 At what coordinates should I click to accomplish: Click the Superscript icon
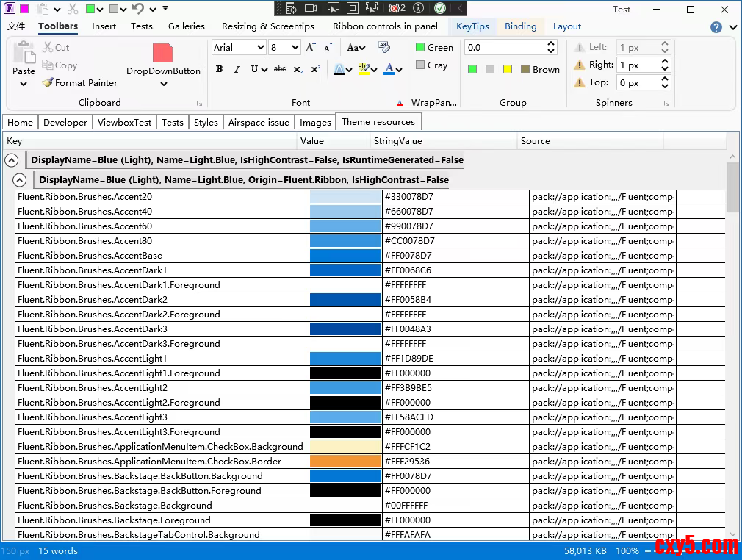point(315,69)
